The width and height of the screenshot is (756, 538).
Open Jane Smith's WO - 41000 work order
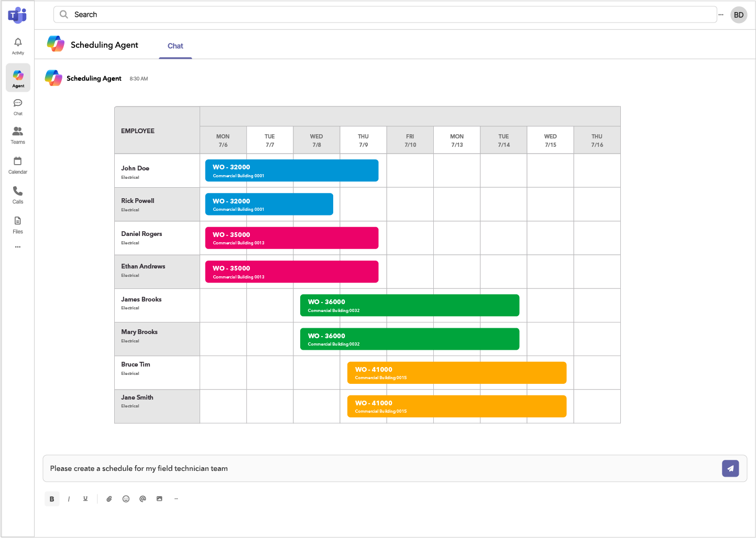457,406
